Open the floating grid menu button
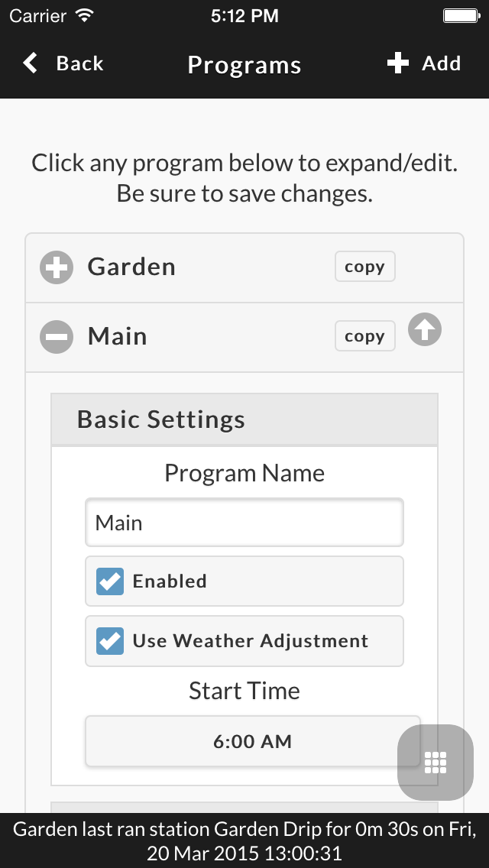The image size is (489, 868). [436, 763]
